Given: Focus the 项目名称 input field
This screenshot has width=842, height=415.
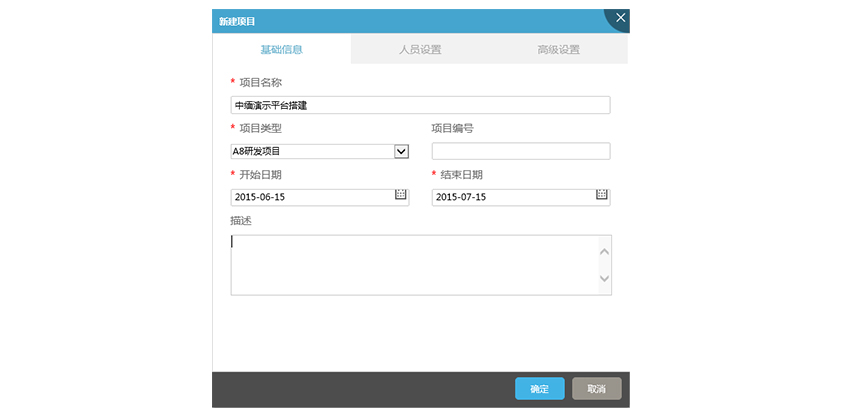Looking at the screenshot, I should pos(420,105).
